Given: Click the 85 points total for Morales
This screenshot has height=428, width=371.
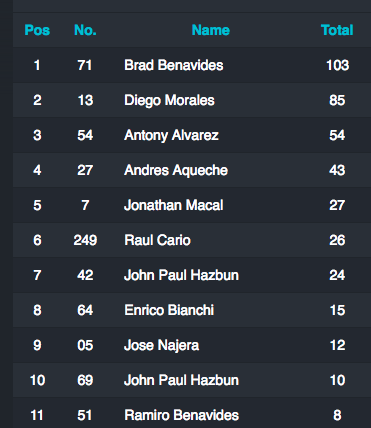Looking at the screenshot, I should tap(337, 100).
